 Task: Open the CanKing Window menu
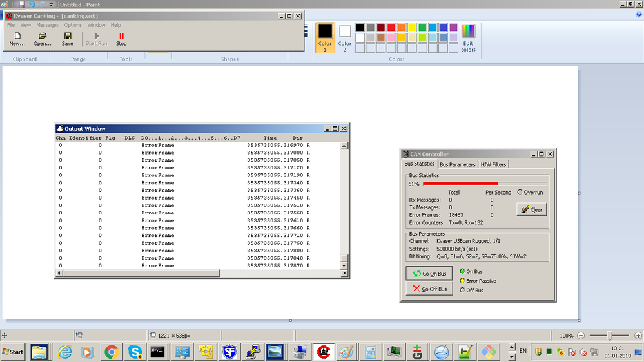[96, 25]
